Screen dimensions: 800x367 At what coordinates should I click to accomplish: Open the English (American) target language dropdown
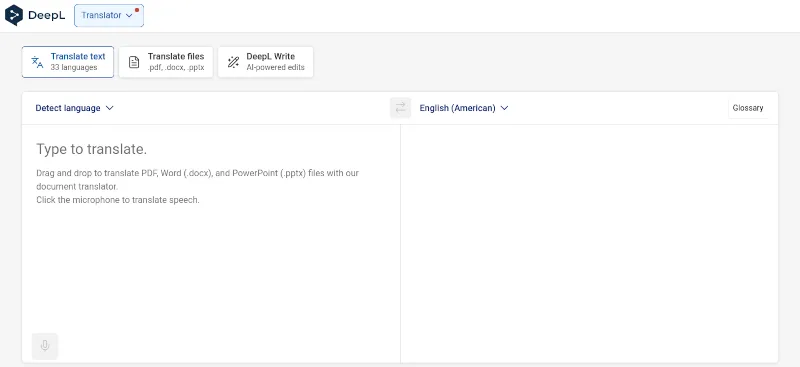[x=464, y=108]
